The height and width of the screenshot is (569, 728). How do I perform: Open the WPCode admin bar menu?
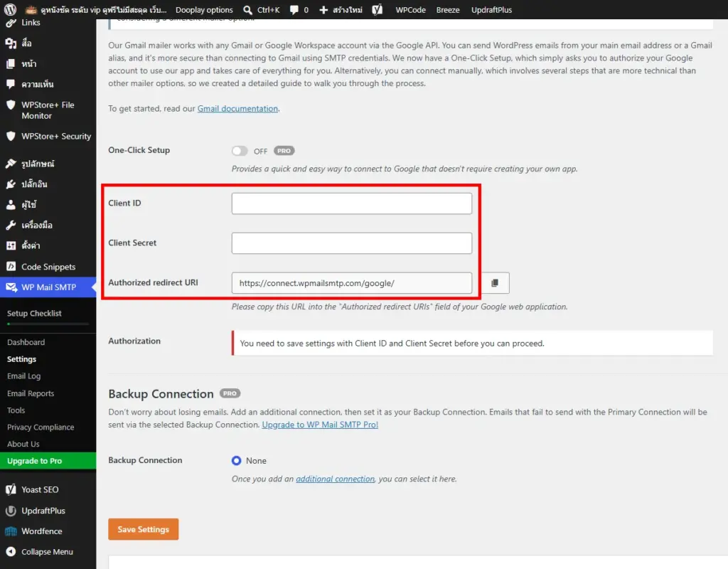pyautogui.click(x=410, y=10)
